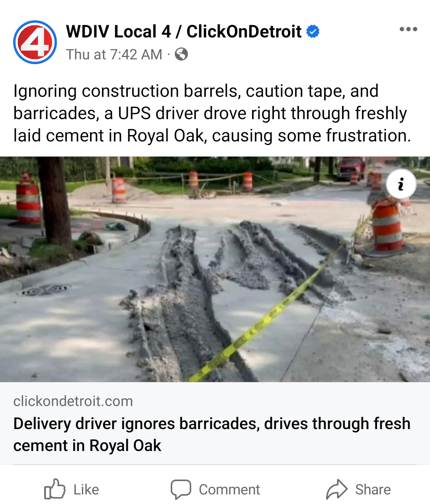Open the link info "i" icon
Screen dimensions: 430x504
[401, 184]
